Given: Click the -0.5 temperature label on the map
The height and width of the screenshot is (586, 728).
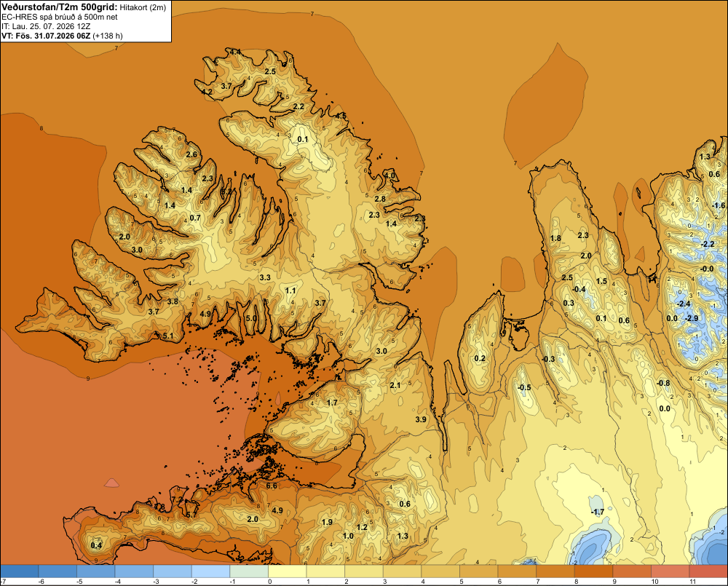Looking at the screenshot, I should [524, 387].
